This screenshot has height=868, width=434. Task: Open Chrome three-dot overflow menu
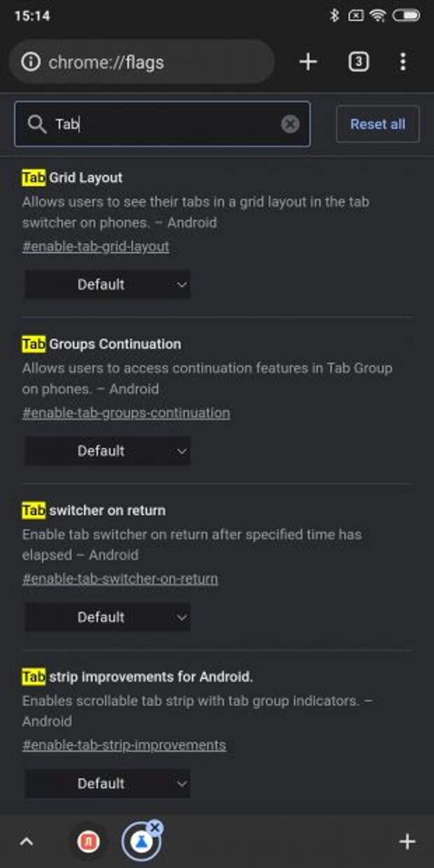[x=402, y=62]
